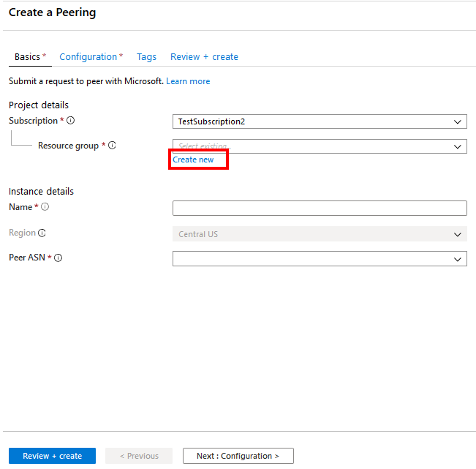
Task: Switch to the Basics tab
Action: coord(30,57)
